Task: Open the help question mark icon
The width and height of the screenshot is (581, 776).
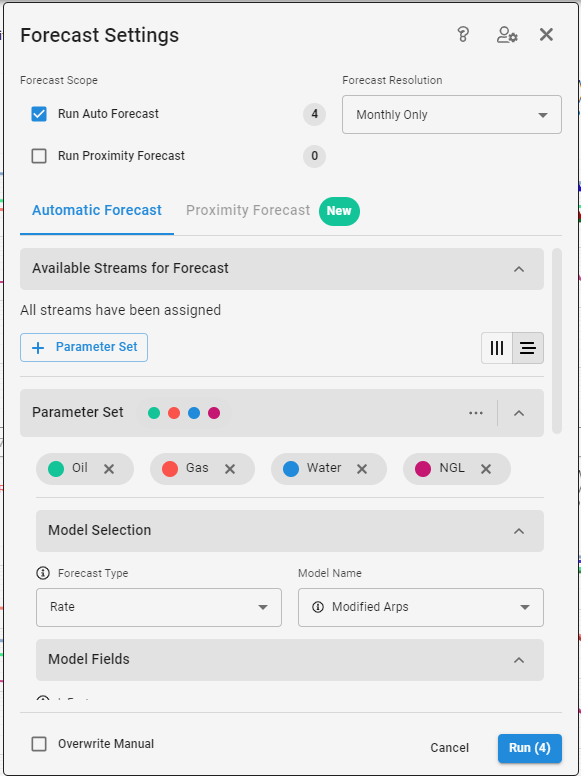Action: click(x=463, y=35)
